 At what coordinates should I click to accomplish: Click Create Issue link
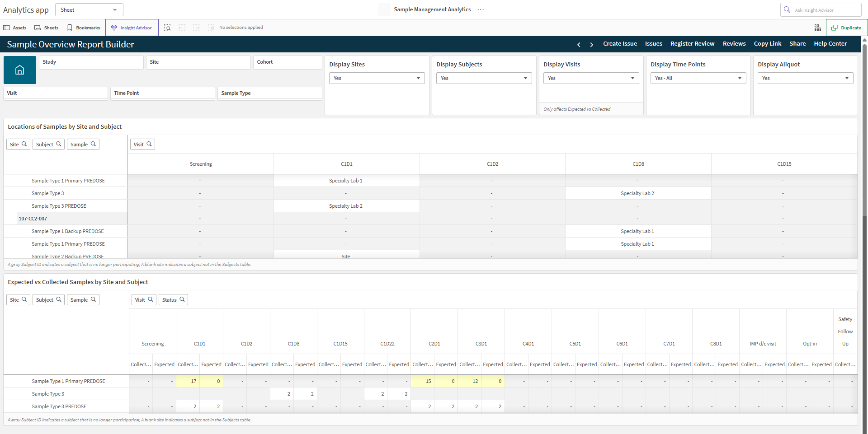(620, 44)
